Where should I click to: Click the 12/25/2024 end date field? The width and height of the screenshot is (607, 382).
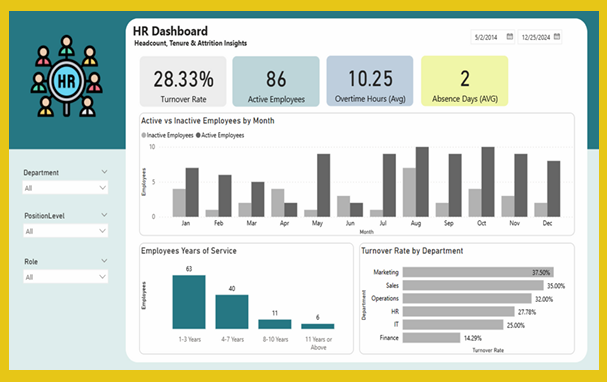tap(540, 37)
